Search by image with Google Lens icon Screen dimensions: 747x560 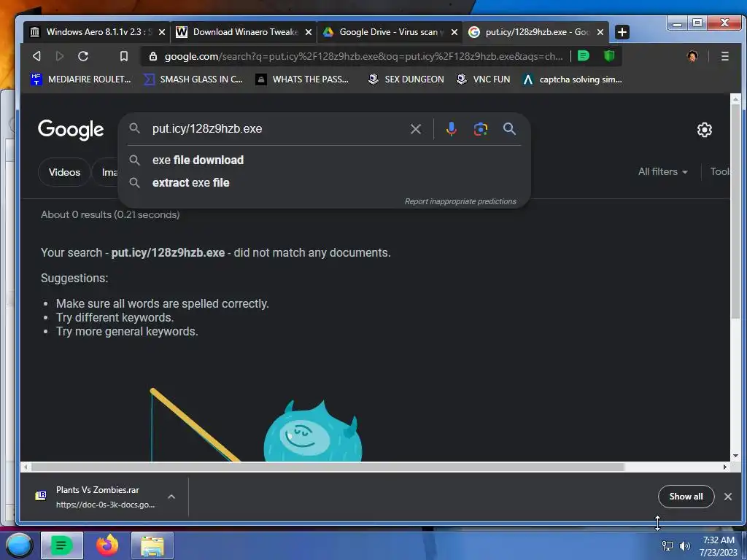pyautogui.click(x=480, y=129)
